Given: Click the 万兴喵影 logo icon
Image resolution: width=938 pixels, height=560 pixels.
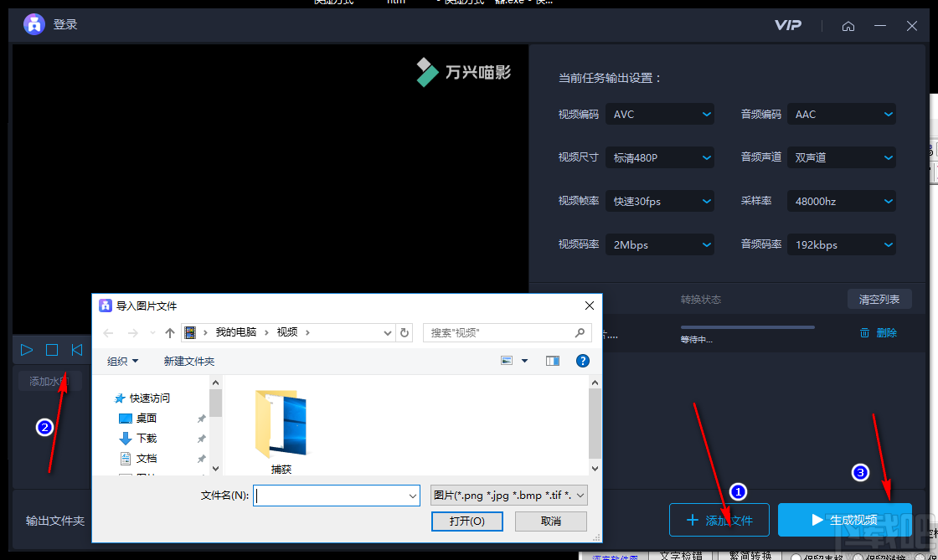Looking at the screenshot, I should 427,73.
